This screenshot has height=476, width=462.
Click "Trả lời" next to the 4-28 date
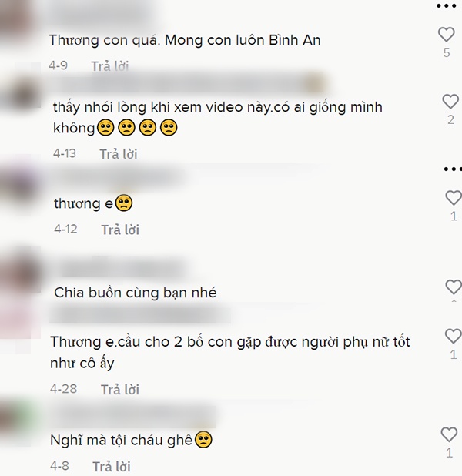(x=120, y=390)
